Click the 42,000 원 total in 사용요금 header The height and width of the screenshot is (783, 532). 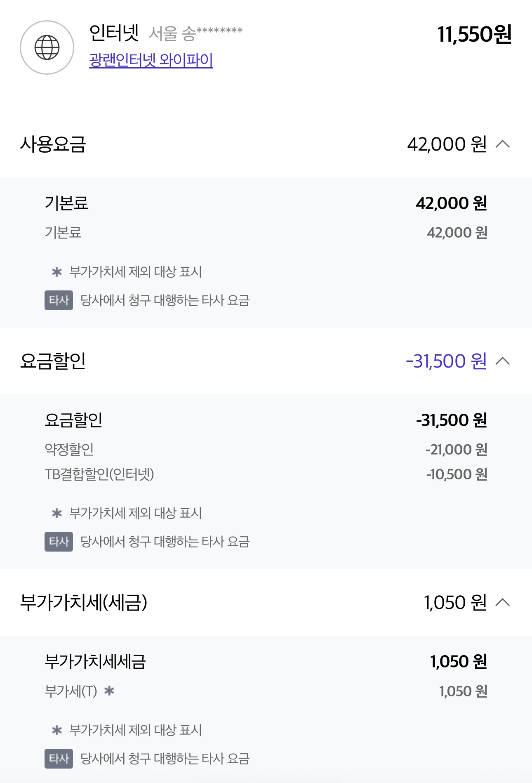tap(447, 144)
